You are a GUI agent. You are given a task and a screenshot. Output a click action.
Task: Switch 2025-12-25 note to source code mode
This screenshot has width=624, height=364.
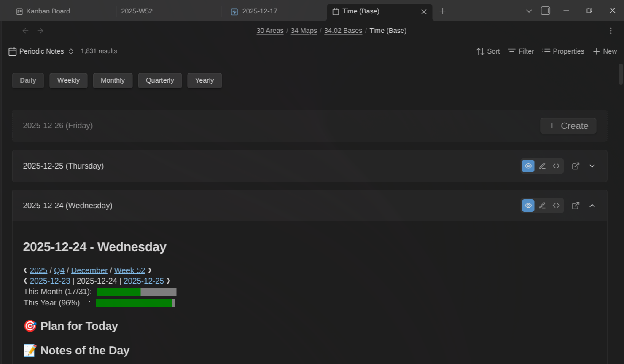[x=556, y=166]
